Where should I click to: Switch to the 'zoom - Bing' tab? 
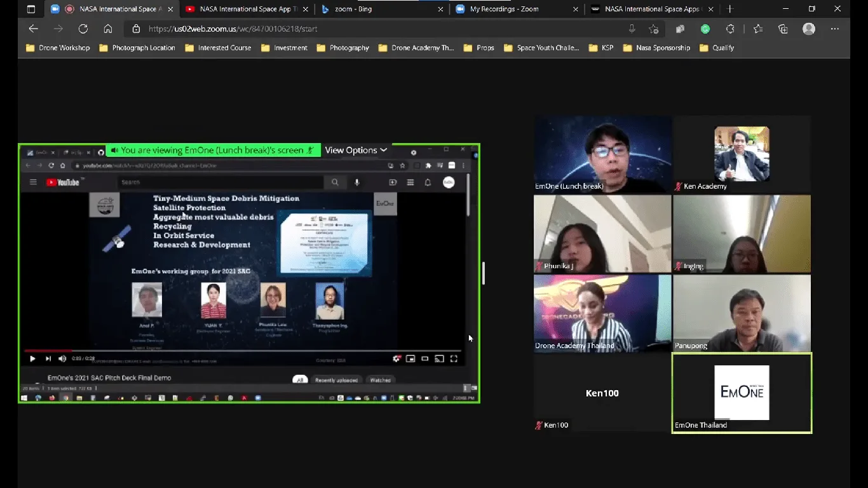pos(381,10)
